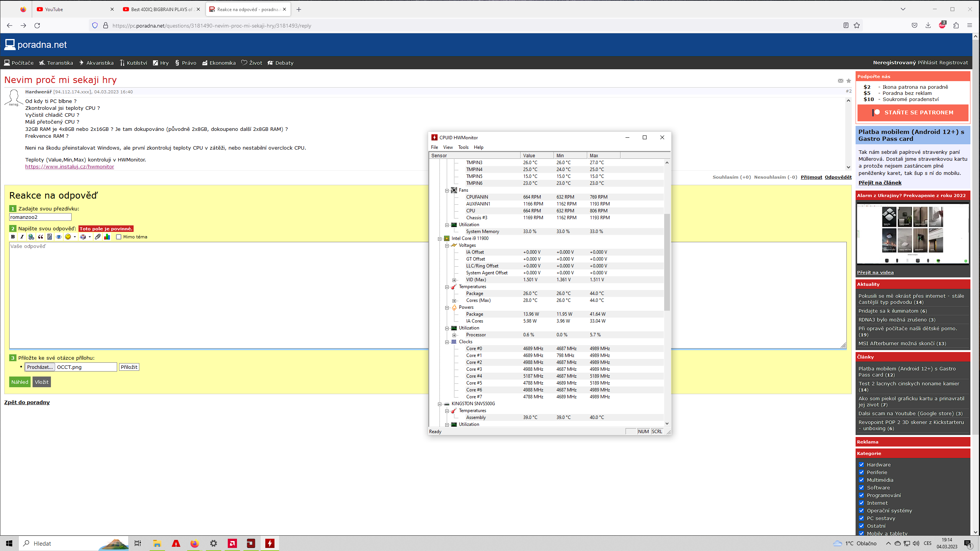Click the paperclip attachment icon
Image resolution: width=980 pixels, height=551 pixels.
(x=98, y=237)
